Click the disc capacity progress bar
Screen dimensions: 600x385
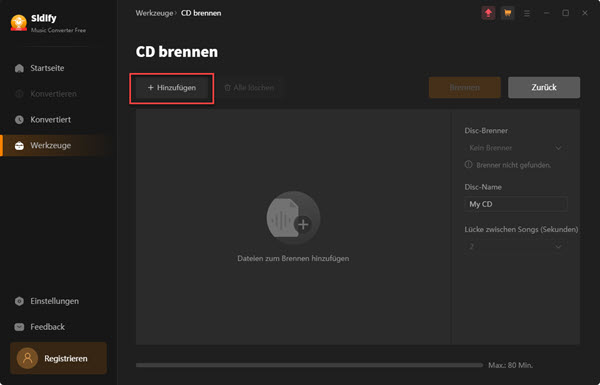pyautogui.click(x=309, y=365)
